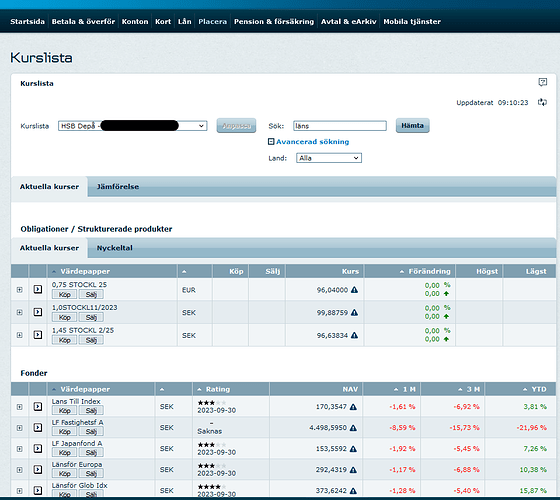This screenshot has height=500, width=560.
Task: Open details arrow icon for 0,75 STOCKL 25
Action: click(x=38, y=289)
